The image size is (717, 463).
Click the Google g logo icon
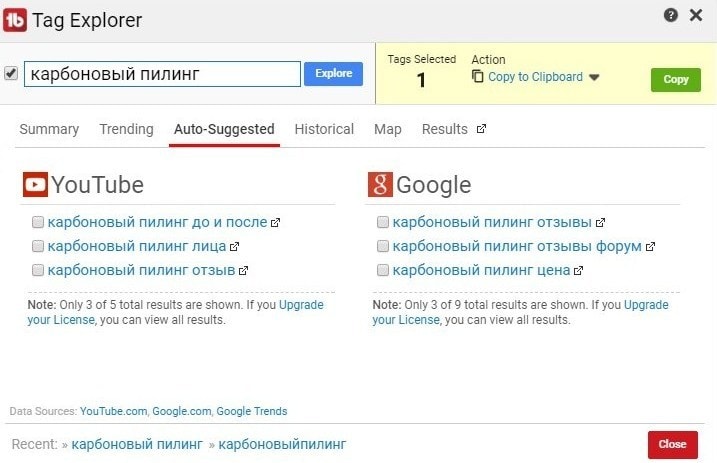click(380, 185)
